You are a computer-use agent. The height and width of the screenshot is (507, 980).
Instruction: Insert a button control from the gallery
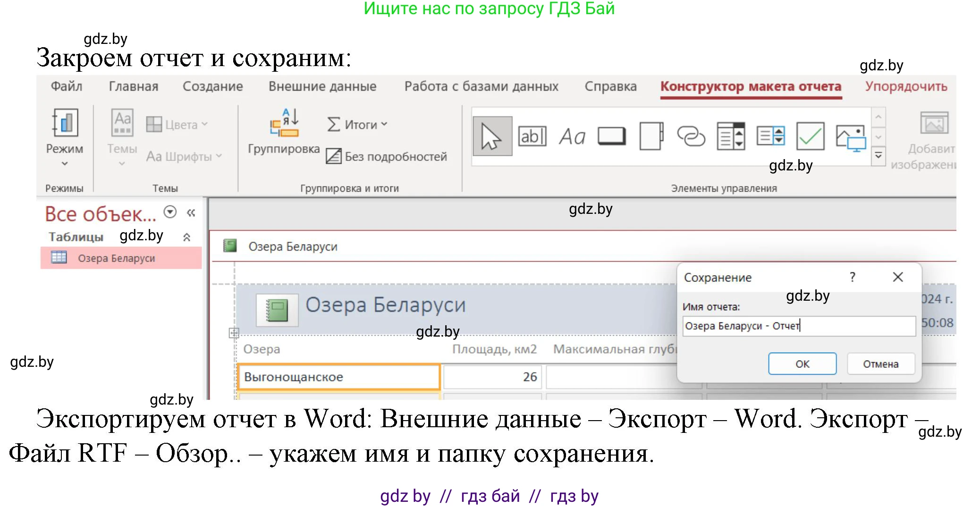pyautogui.click(x=612, y=136)
